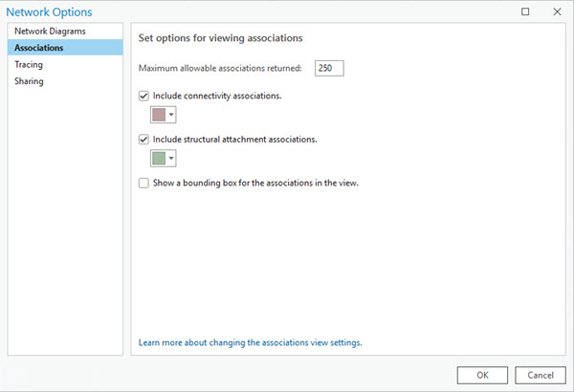574x392 pixels.
Task: Go to the Sharing options page
Action: [x=29, y=81]
